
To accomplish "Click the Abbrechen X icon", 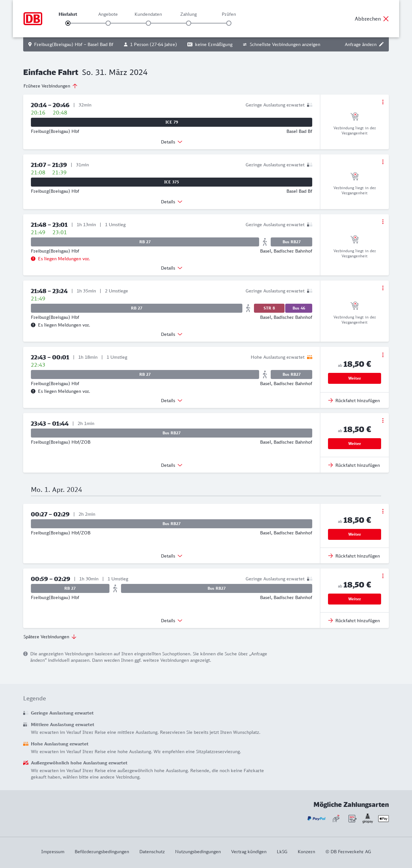I will click(386, 19).
